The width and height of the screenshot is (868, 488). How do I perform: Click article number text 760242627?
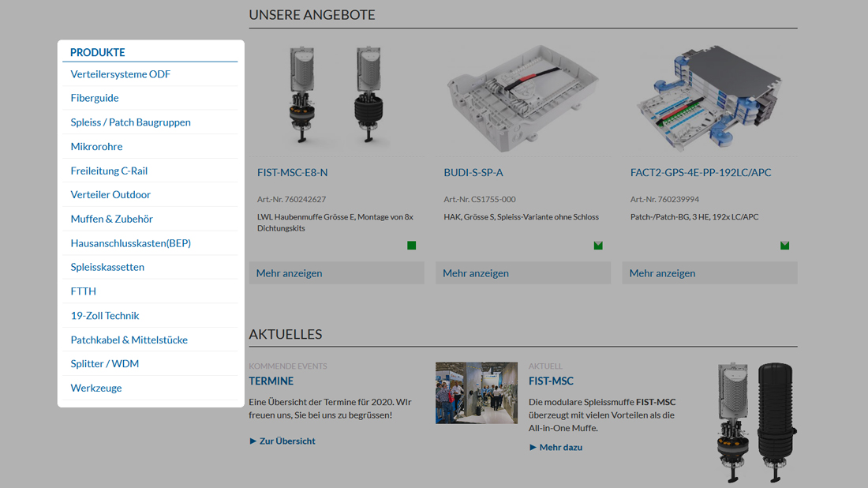[305, 200]
